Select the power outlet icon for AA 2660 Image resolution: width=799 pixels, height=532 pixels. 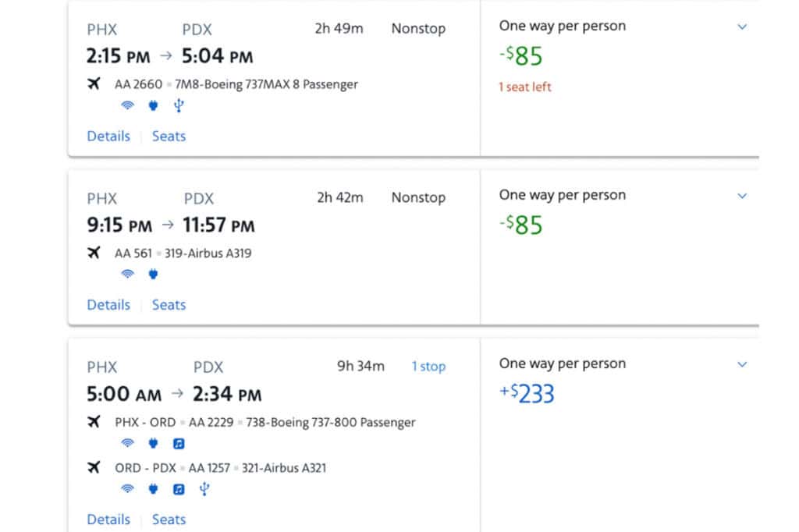click(153, 105)
